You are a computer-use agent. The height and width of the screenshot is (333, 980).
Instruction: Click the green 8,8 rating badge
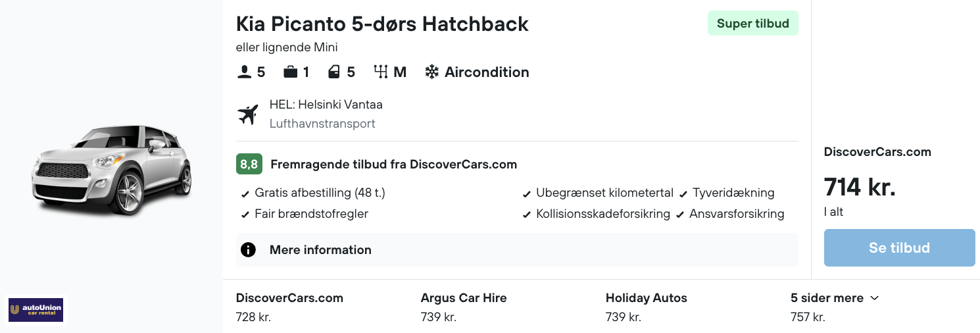point(249,165)
